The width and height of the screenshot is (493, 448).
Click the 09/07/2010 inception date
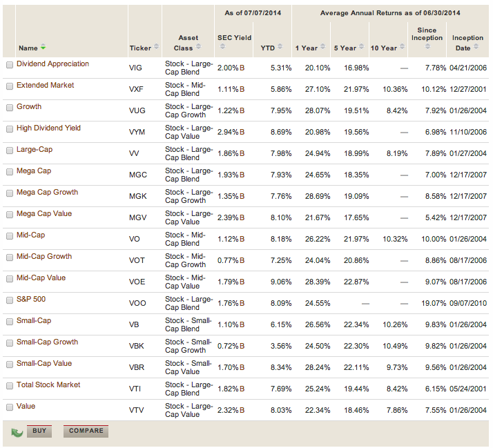tap(468, 303)
